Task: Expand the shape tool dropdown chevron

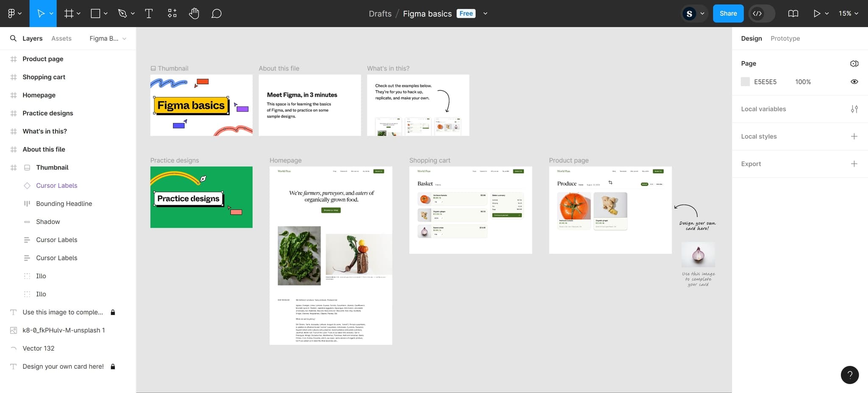Action: 105,13
